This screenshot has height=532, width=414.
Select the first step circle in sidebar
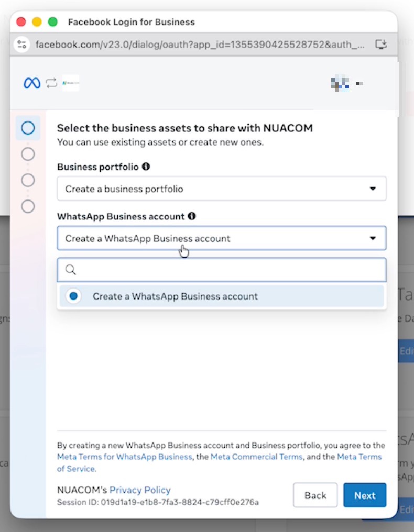click(x=28, y=128)
